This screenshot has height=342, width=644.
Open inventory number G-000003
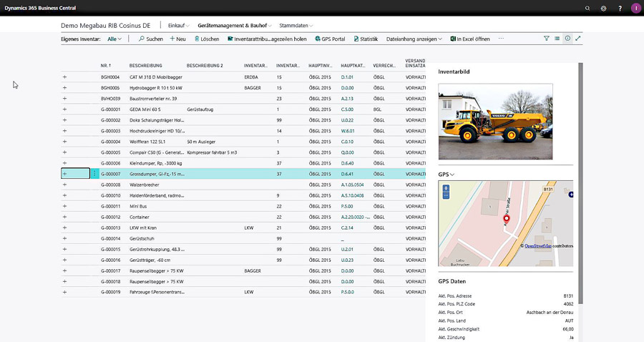pos(110,131)
